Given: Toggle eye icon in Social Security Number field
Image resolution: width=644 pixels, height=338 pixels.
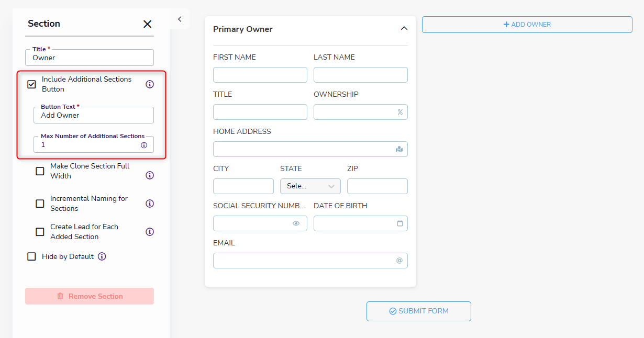Looking at the screenshot, I should [296, 223].
